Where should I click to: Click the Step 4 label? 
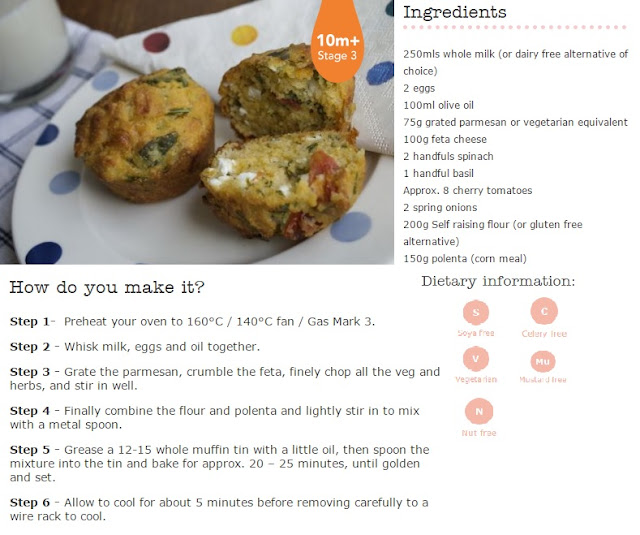point(29,411)
